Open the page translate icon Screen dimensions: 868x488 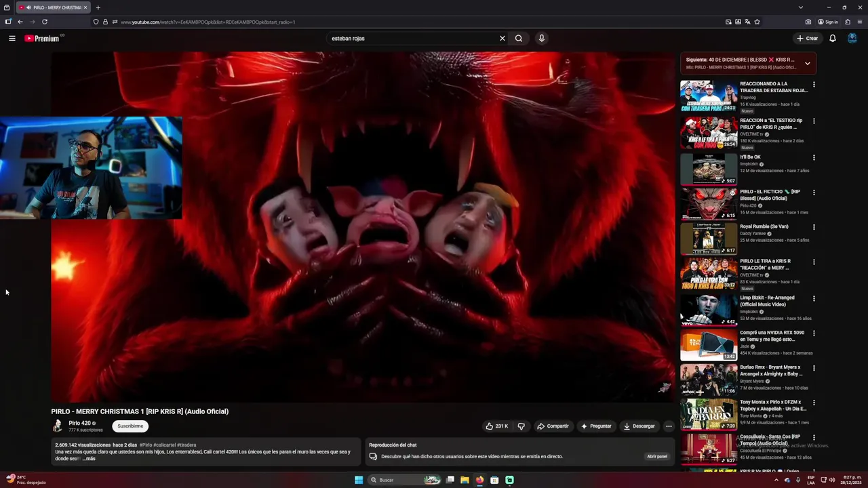point(747,22)
